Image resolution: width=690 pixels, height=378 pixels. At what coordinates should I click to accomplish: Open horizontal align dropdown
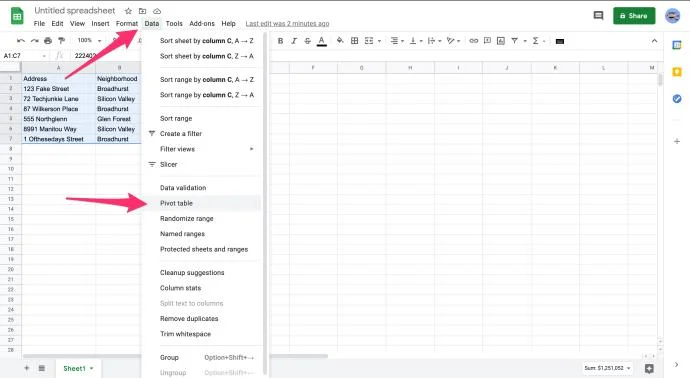coord(397,41)
